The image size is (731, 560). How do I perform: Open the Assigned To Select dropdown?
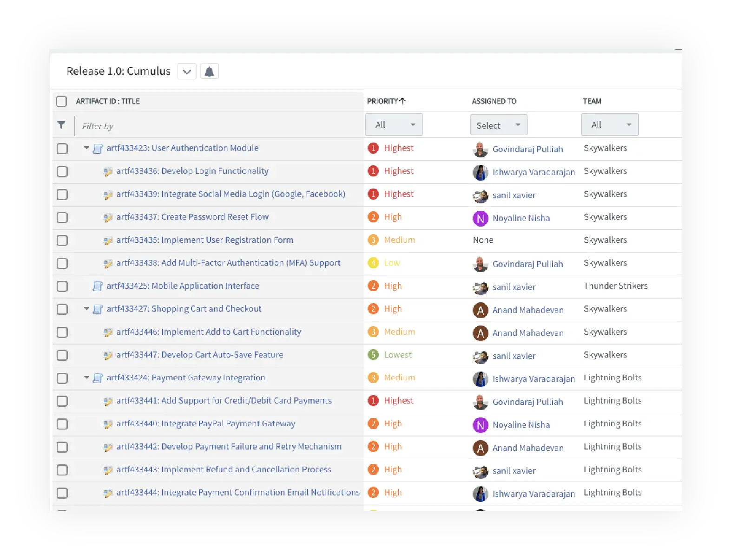[499, 125]
